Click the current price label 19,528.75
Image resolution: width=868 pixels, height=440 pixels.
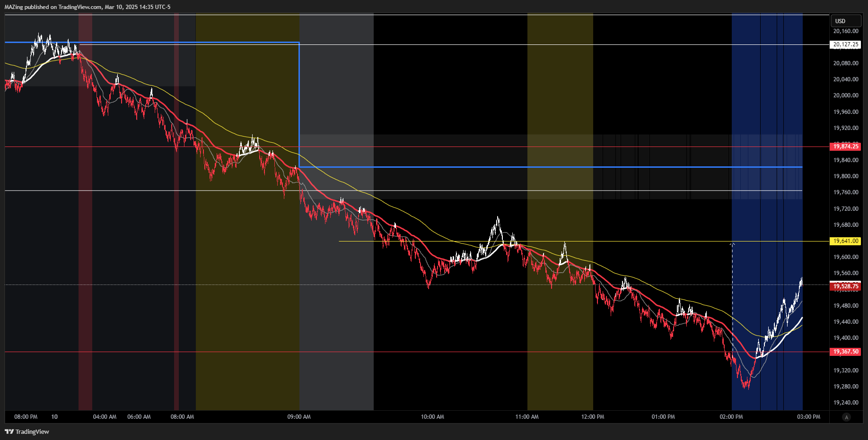[x=845, y=286]
